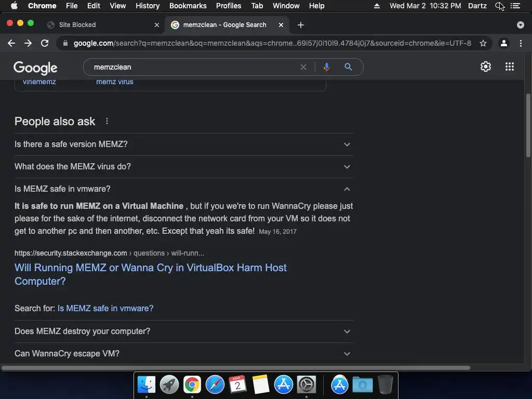Open the History menu
This screenshot has width=532, height=399.
tap(148, 6)
